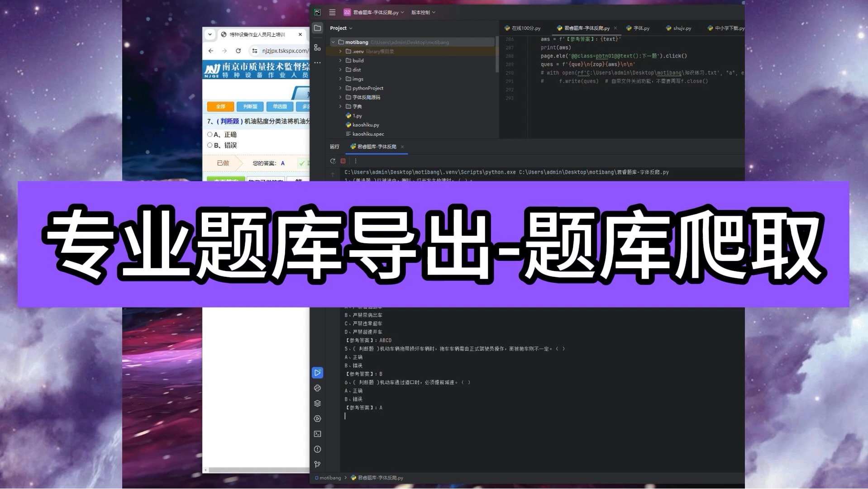Open the Structure tool window icon

click(x=318, y=47)
